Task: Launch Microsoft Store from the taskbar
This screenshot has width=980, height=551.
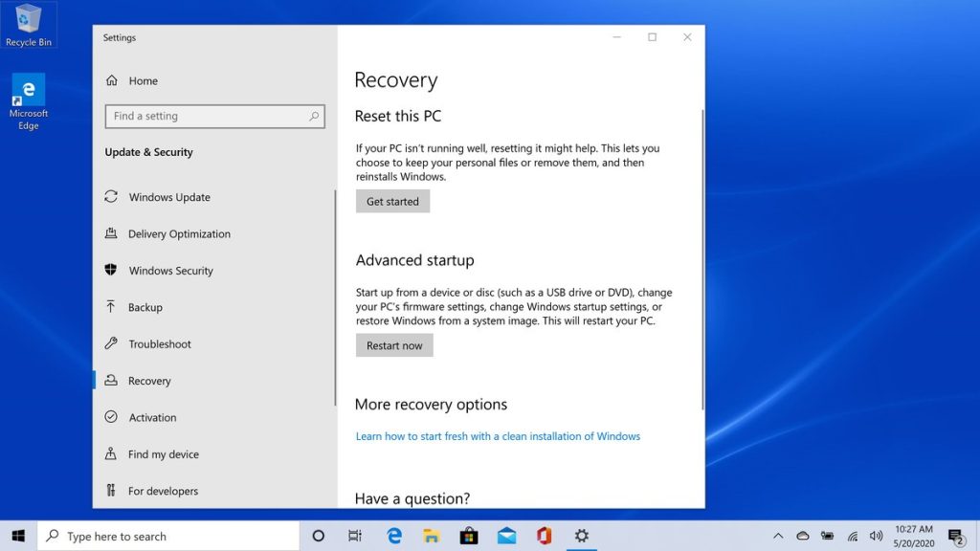Action: 468,536
